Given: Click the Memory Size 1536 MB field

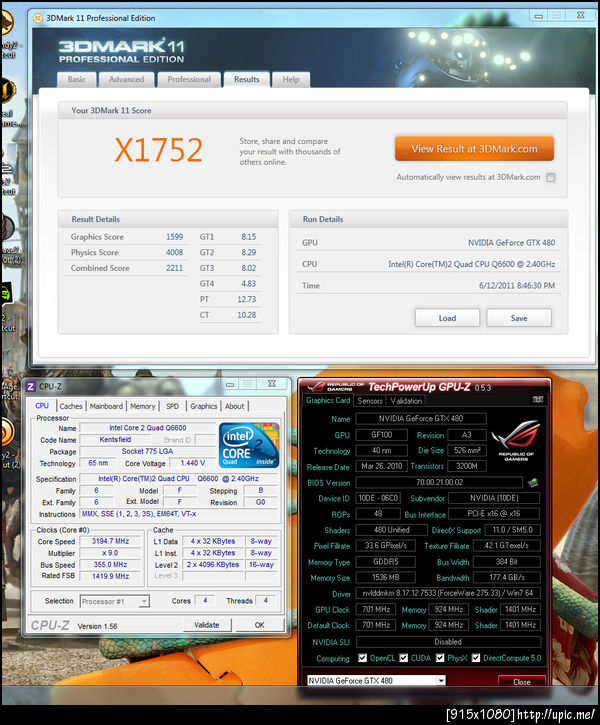Looking at the screenshot, I should (x=386, y=578).
